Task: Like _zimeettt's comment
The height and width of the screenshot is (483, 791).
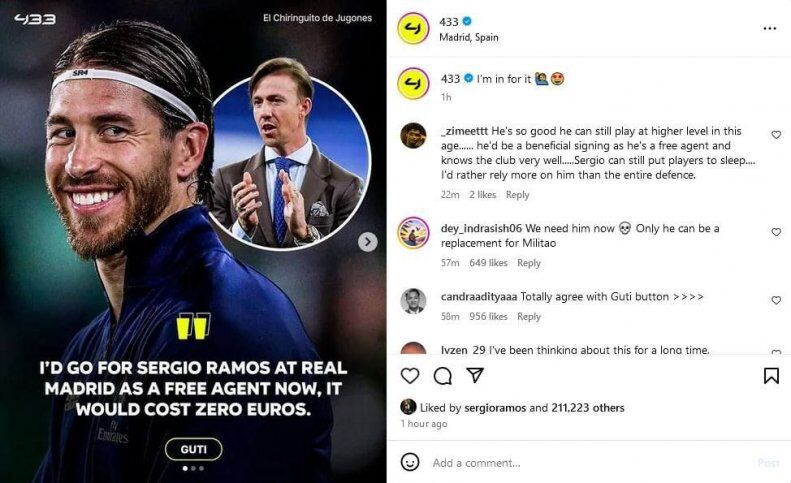Action: 776,135
